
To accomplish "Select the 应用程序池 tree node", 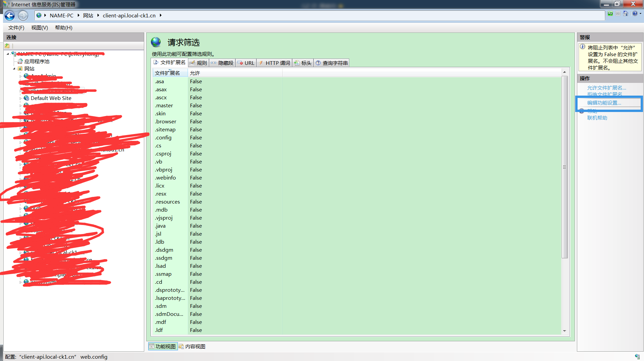I will pyautogui.click(x=37, y=61).
